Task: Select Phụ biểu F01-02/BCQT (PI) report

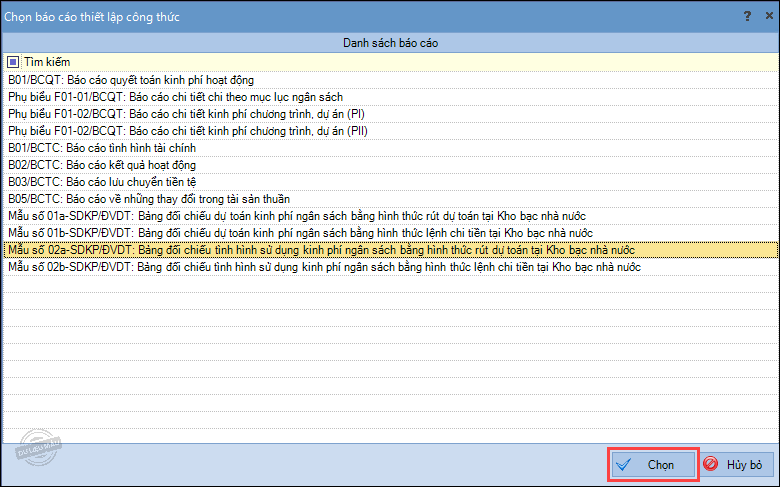Action: pos(390,114)
